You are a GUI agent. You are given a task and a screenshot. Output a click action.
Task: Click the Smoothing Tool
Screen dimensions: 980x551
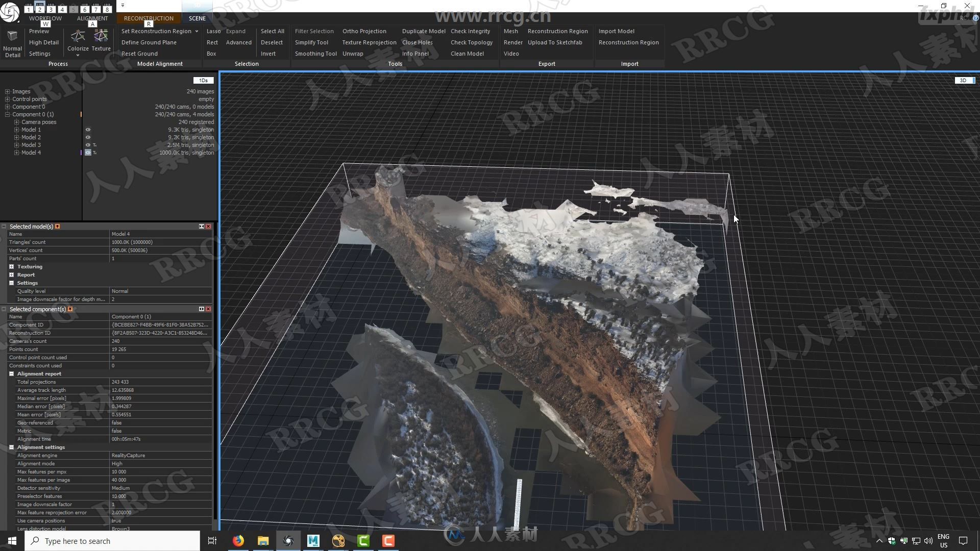pyautogui.click(x=315, y=54)
